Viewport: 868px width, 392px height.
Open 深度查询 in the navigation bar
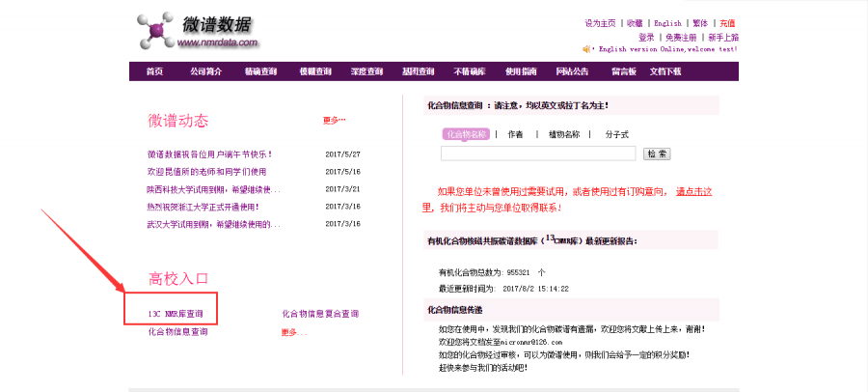pyautogui.click(x=366, y=71)
